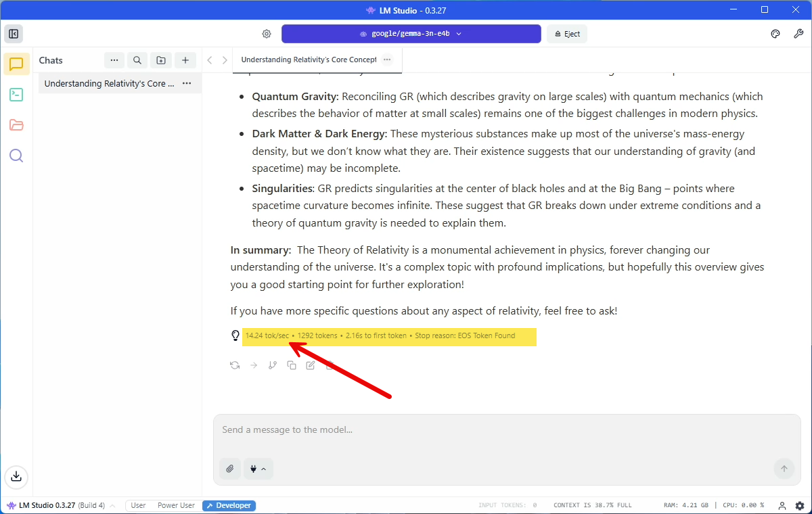Viewport: 812px width, 514px height.
Task: Eject the loaded model
Action: click(567, 34)
